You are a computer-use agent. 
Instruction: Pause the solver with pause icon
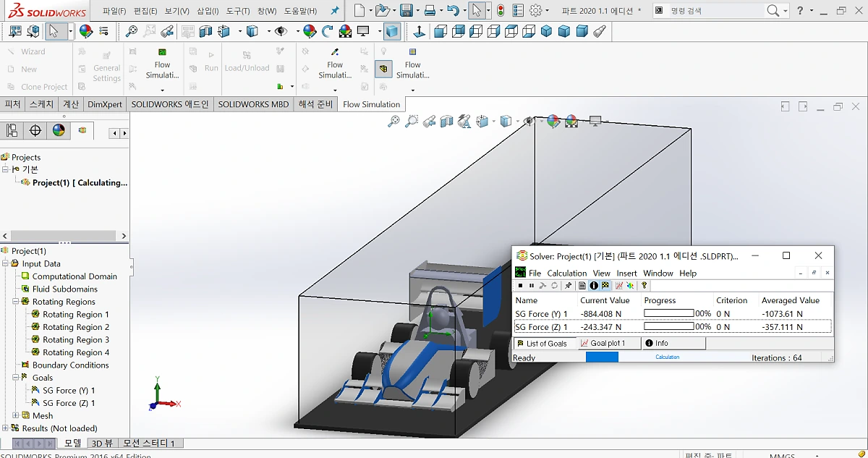pyautogui.click(x=532, y=286)
